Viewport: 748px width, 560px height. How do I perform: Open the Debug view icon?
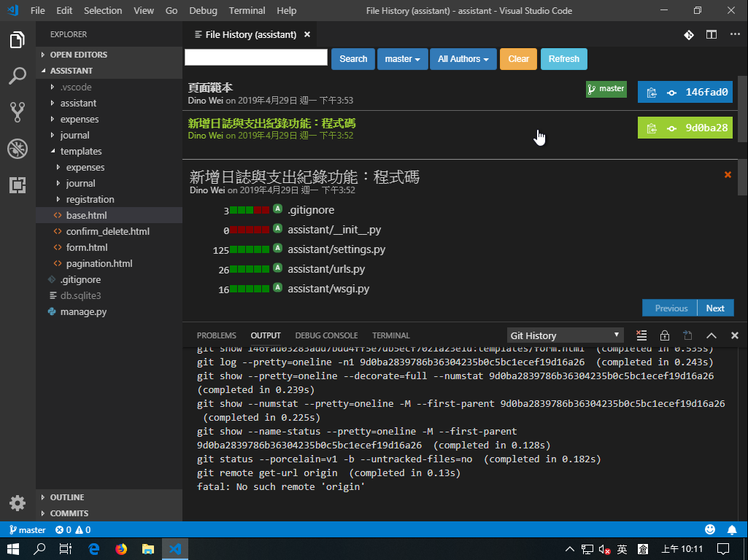tap(18, 149)
